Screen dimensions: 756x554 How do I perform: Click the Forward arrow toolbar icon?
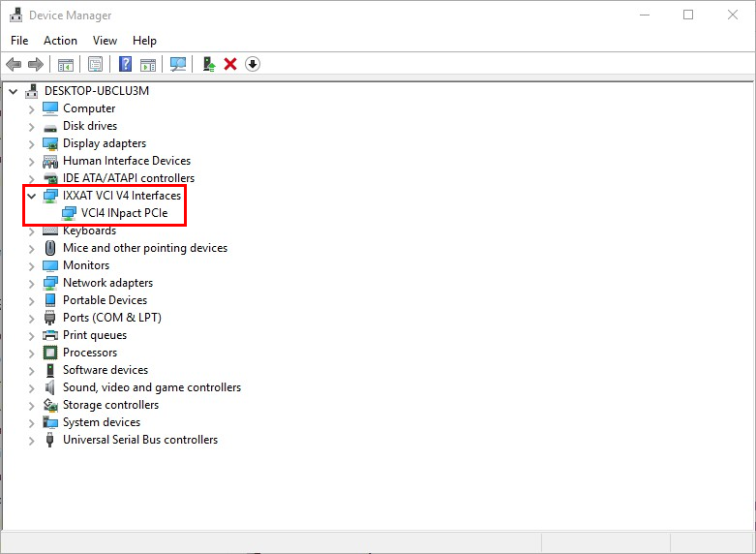pos(36,64)
